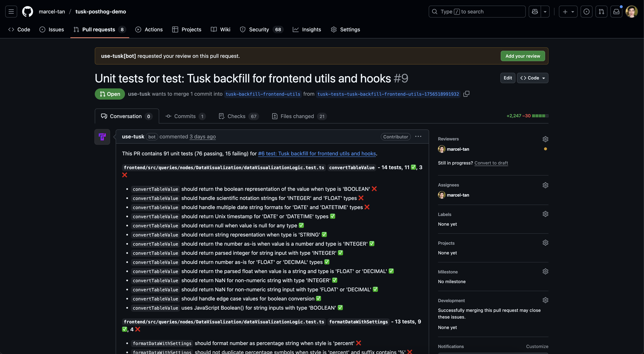
Task: Click Convert to draft link
Action: click(x=491, y=163)
